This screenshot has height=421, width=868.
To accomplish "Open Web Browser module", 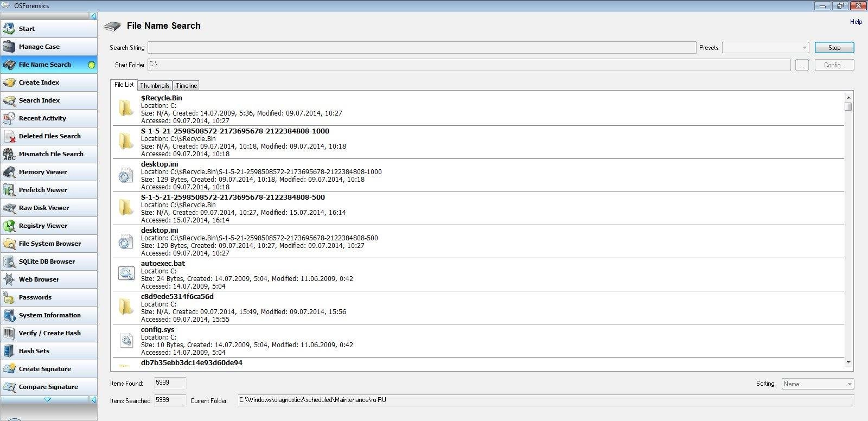I will point(49,279).
